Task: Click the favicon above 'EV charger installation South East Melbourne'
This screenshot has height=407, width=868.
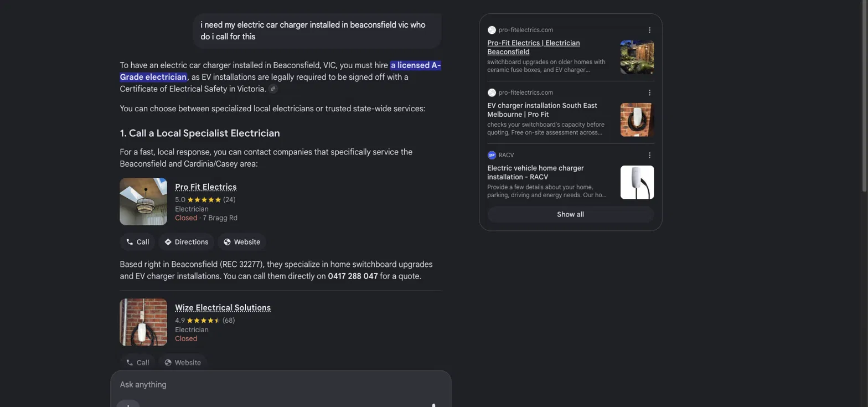Action: pyautogui.click(x=492, y=92)
